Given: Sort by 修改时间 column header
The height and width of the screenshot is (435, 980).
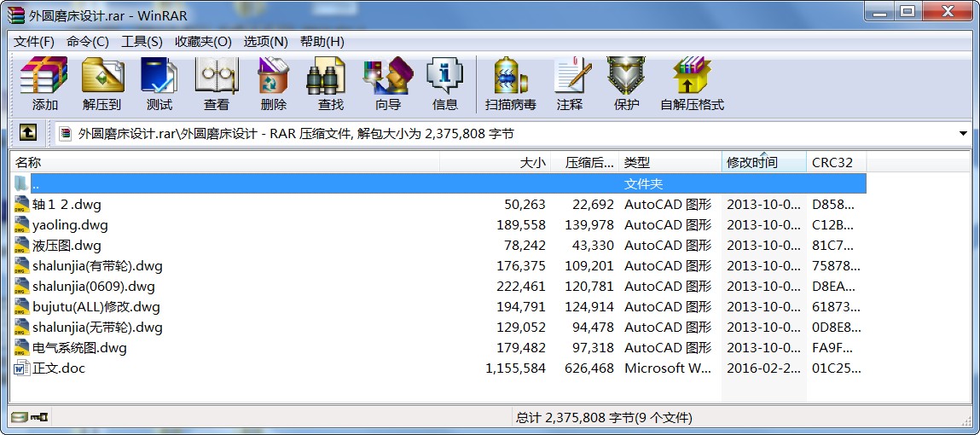Looking at the screenshot, I should [763, 163].
